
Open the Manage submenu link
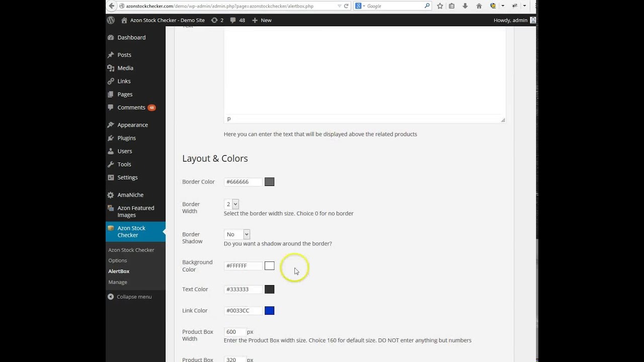118,282
